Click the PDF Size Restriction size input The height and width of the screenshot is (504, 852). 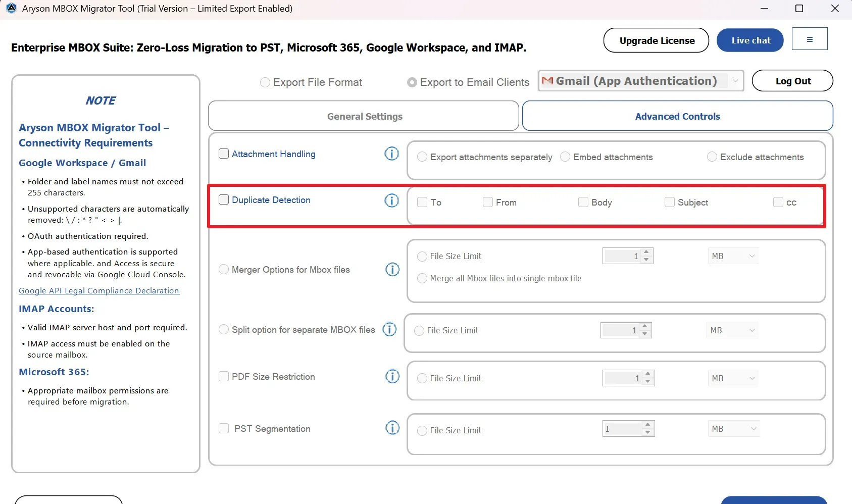point(623,378)
